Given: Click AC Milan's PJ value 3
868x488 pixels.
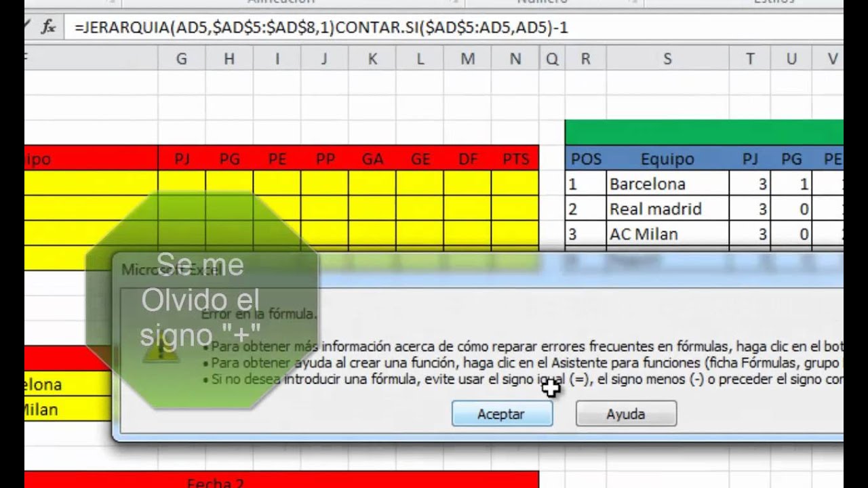Looking at the screenshot, I should tap(750, 234).
